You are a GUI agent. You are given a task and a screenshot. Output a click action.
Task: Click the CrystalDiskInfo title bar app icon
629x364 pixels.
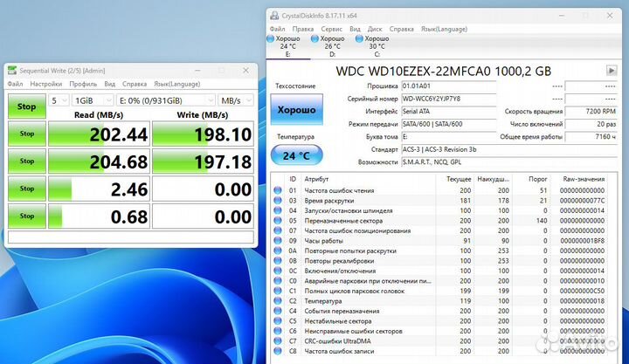click(x=274, y=16)
